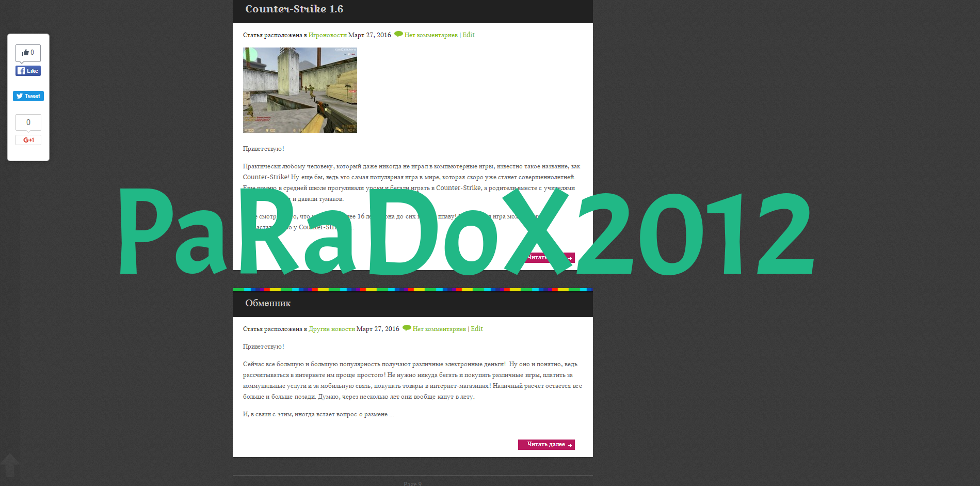The height and width of the screenshot is (486, 980).
Task: Click the comment bubble icon in Counter-Strike post
Action: 398,34
